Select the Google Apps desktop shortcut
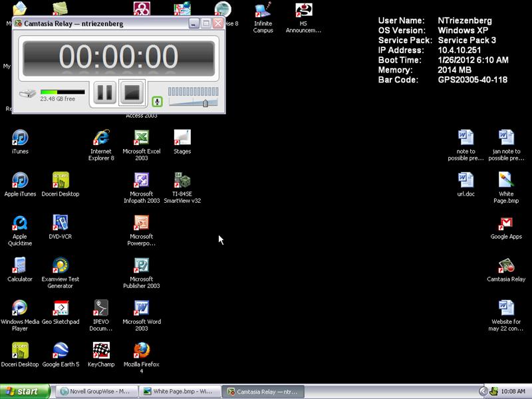 click(506, 227)
